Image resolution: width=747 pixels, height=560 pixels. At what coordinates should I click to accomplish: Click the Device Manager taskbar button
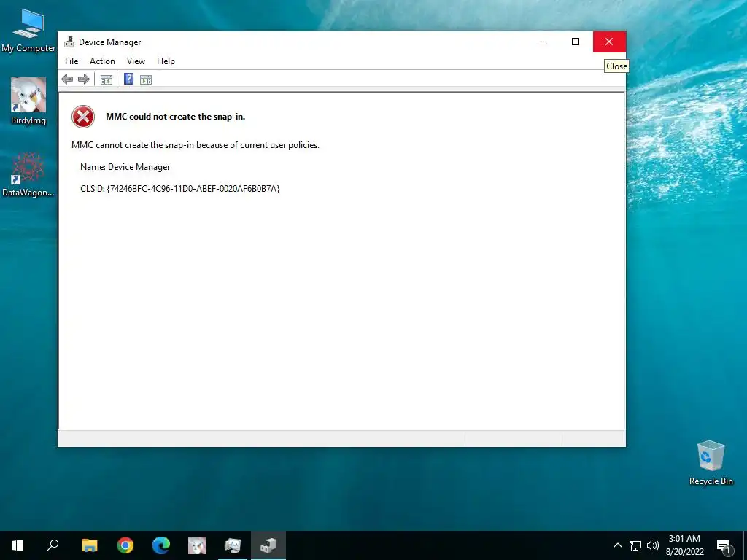[268, 545]
